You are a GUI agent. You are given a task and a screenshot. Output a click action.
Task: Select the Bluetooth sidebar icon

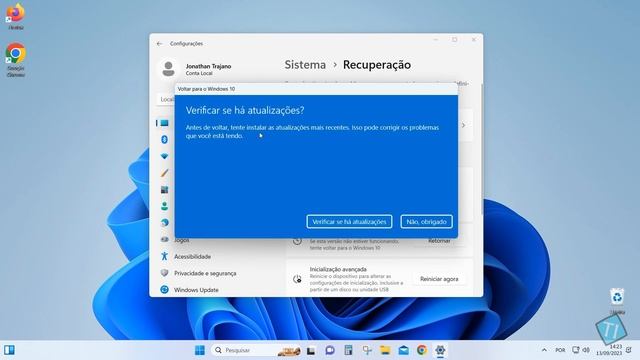164,140
